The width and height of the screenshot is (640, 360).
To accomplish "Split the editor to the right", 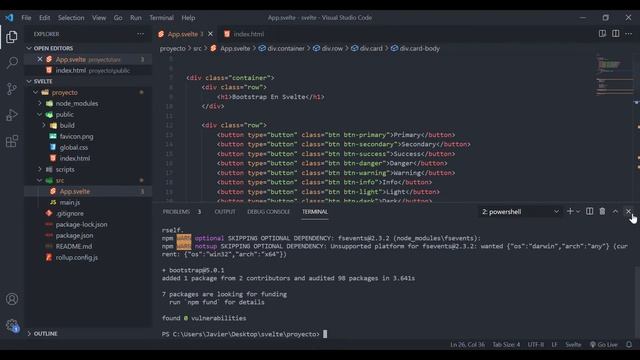I will coord(616,33).
